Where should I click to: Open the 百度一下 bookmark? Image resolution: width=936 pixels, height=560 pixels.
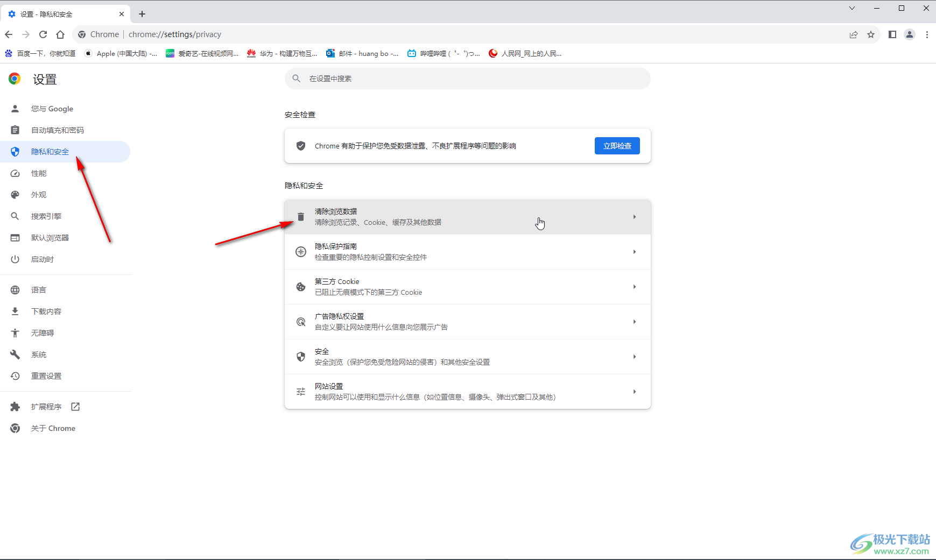[40, 53]
